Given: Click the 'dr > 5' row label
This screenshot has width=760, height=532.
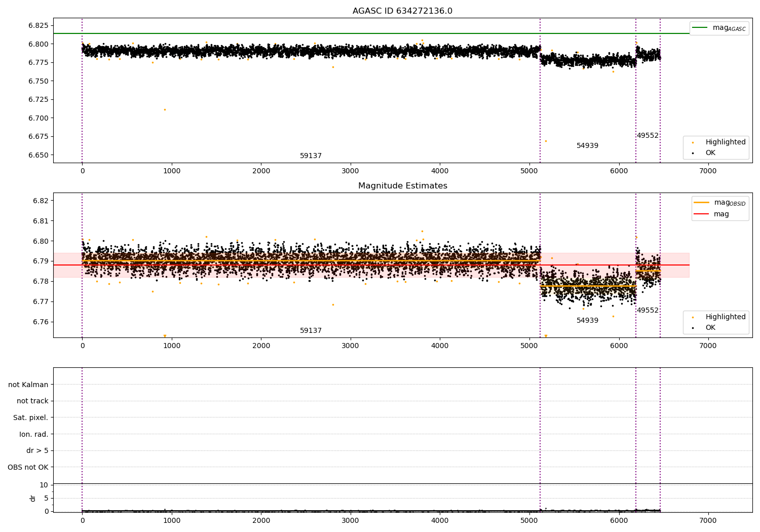Looking at the screenshot, I should (37, 451).
